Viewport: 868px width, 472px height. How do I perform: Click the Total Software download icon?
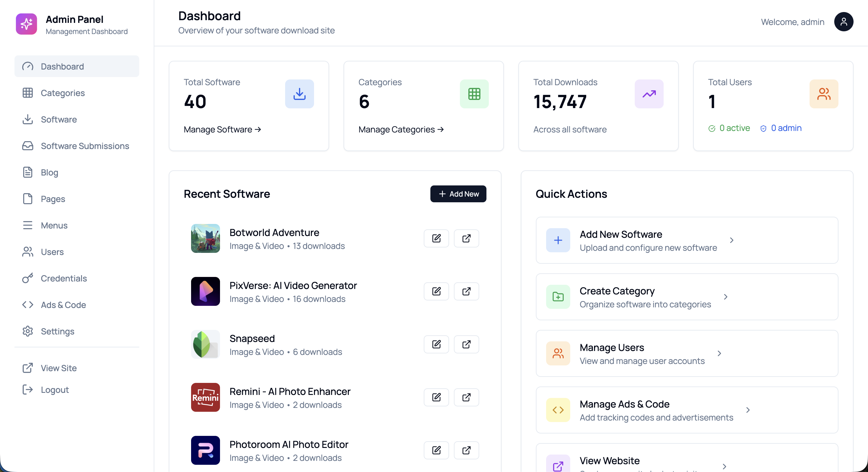299,94
